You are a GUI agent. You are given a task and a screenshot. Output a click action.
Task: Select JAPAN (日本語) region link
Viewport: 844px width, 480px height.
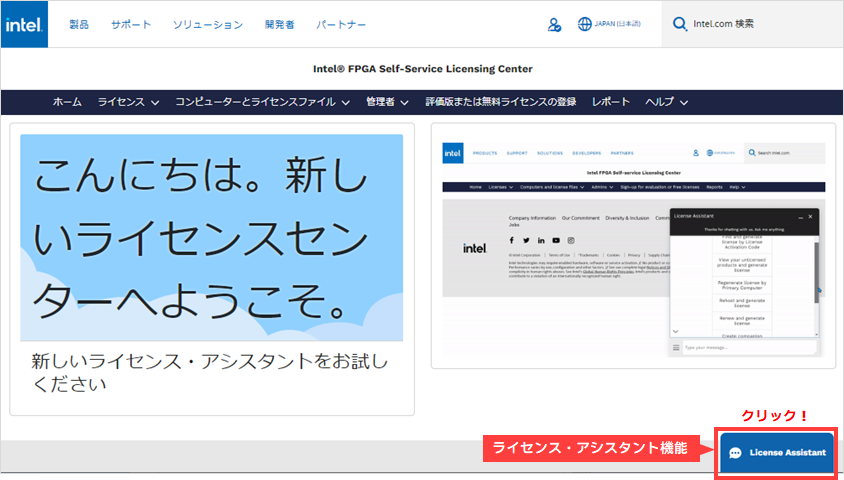617,24
